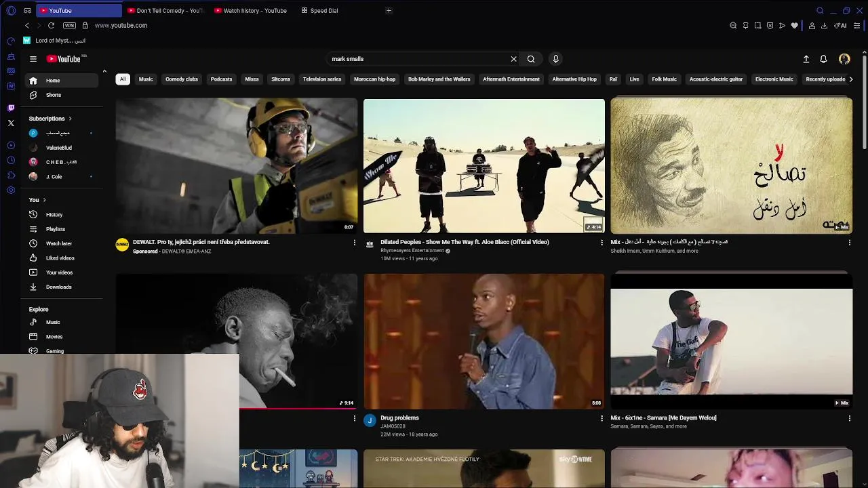The image size is (868, 488).
Task: Open the account avatar menu
Action: 844,59
